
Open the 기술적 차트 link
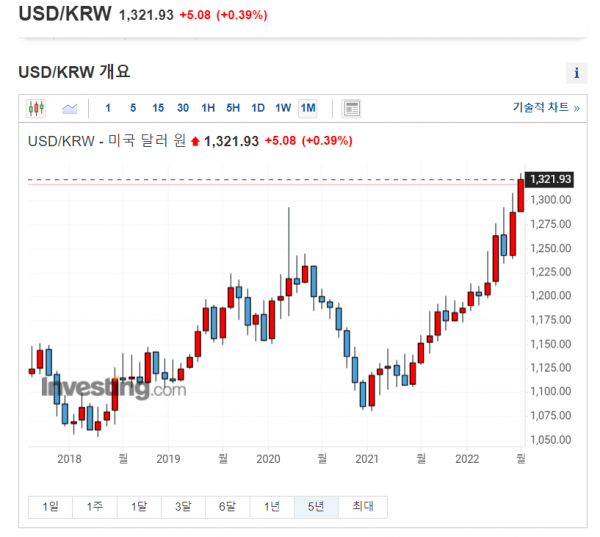[546, 108]
